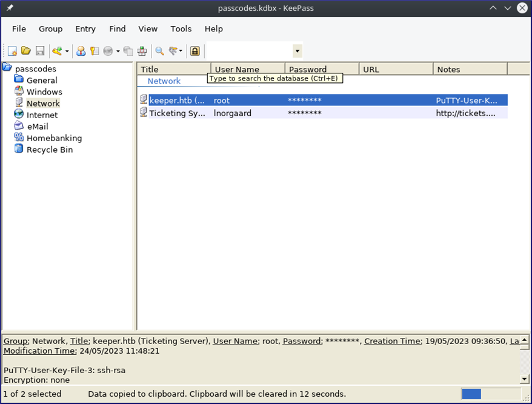Sort entries by User Name column header
532x404 pixels.
click(x=248, y=69)
